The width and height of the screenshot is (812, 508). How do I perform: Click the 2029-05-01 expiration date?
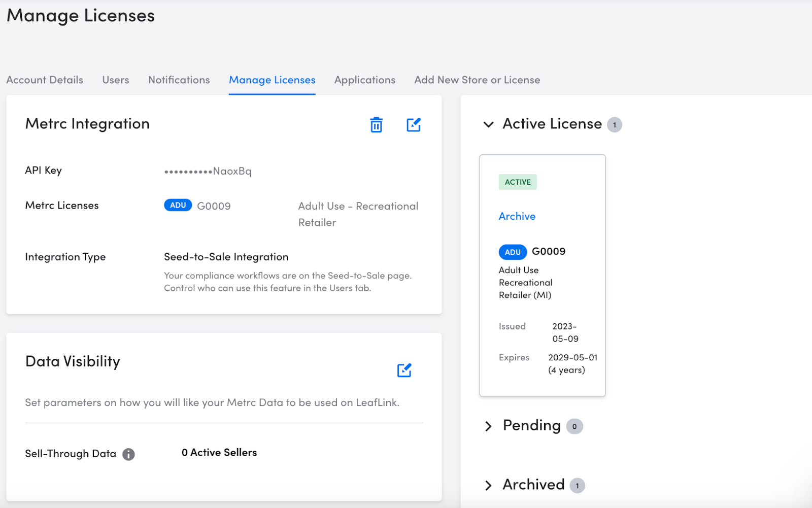click(573, 357)
